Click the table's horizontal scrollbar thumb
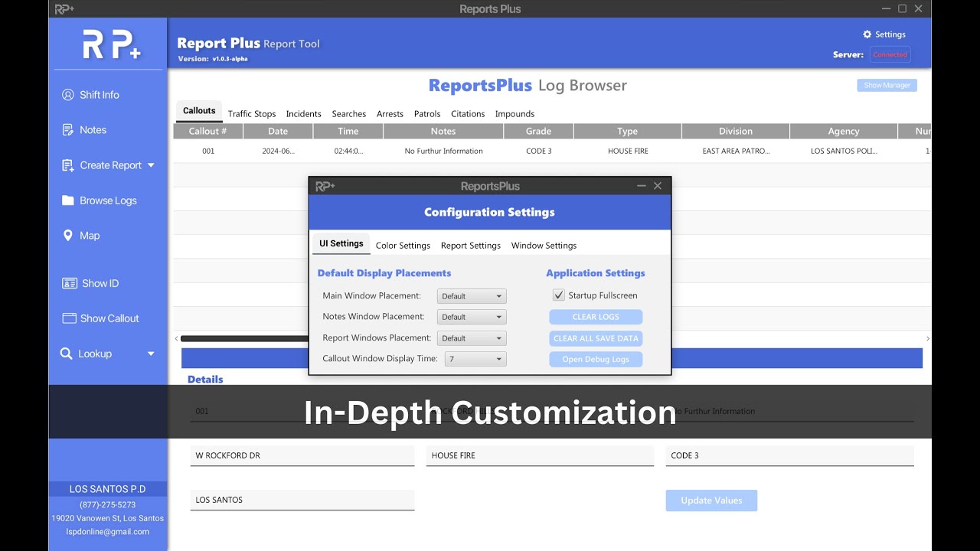Screen dimensions: 980x551 click(x=244, y=338)
